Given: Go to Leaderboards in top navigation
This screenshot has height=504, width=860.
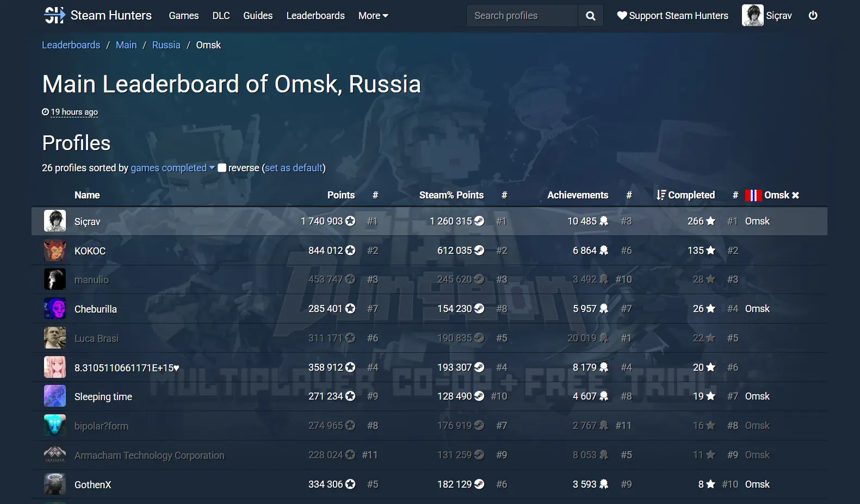Looking at the screenshot, I should (x=315, y=16).
